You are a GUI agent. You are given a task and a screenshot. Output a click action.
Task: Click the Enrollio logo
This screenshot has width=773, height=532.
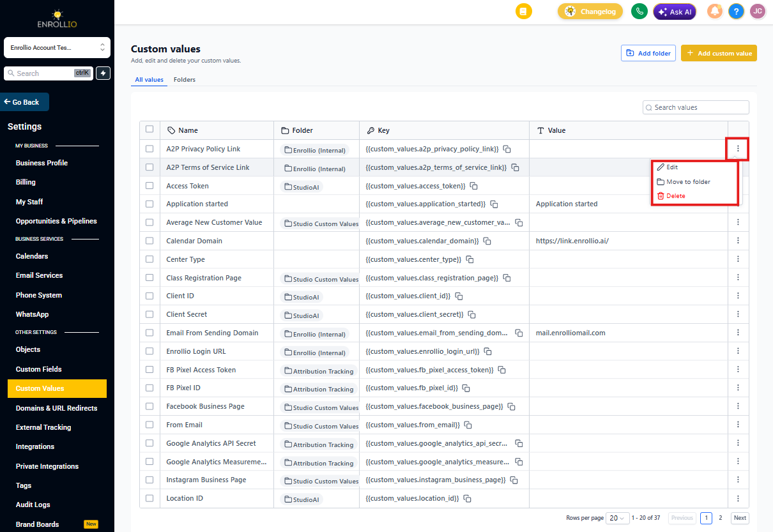[57, 19]
